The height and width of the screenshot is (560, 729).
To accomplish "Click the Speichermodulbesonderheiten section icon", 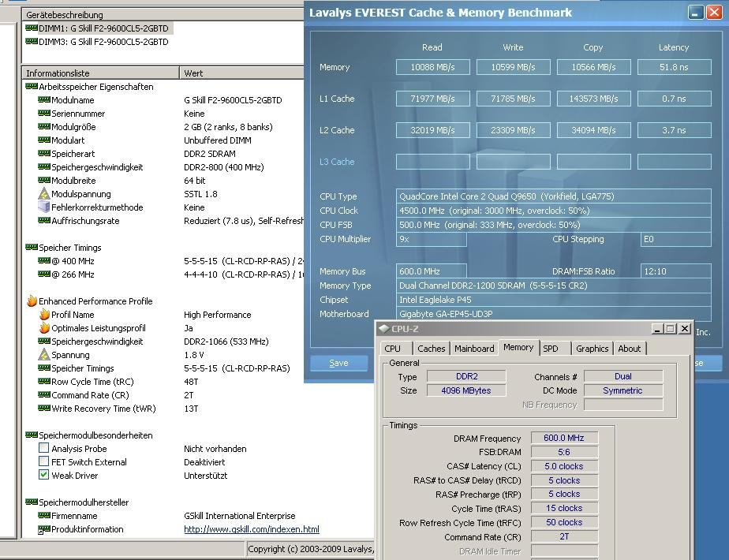I will click(x=31, y=435).
